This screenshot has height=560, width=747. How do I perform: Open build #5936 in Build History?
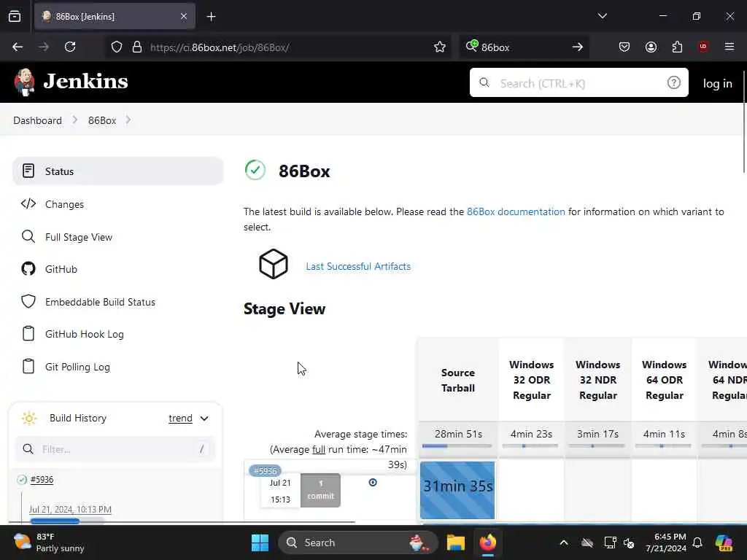[42, 480]
